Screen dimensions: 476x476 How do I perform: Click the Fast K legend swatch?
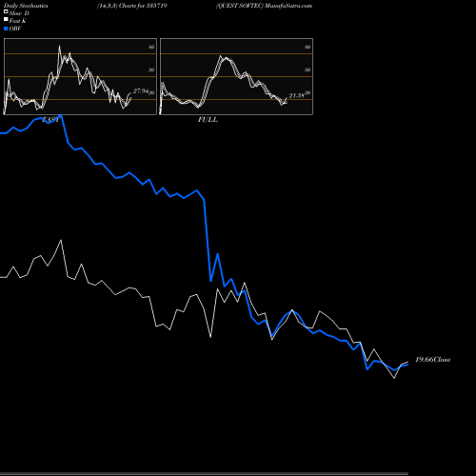[x=6, y=19]
